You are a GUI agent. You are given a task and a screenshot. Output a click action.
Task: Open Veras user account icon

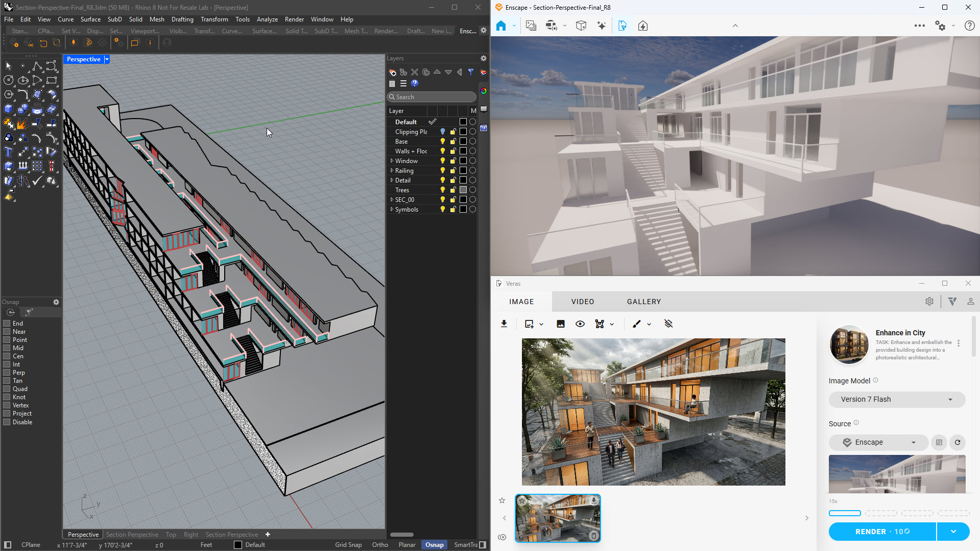971,302
